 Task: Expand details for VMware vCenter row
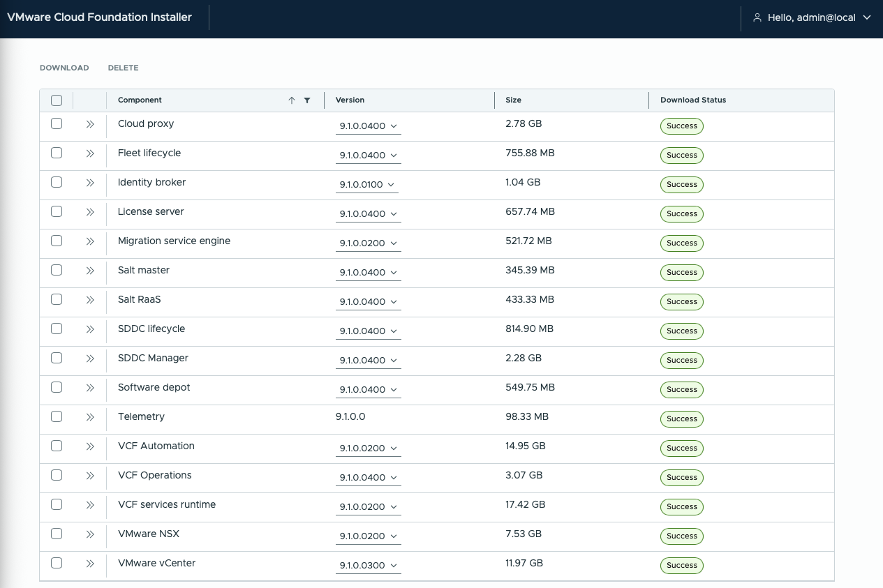pyautogui.click(x=90, y=564)
